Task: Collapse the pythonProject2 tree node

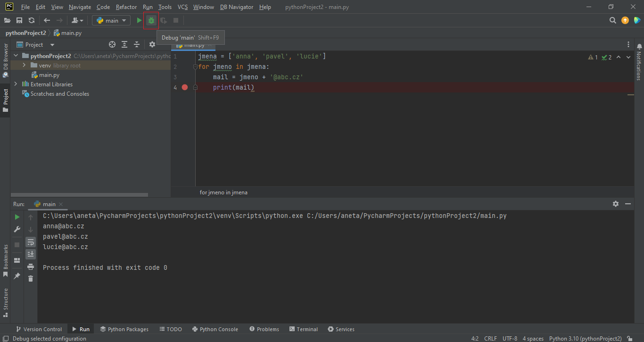Action: click(x=16, y=55)
